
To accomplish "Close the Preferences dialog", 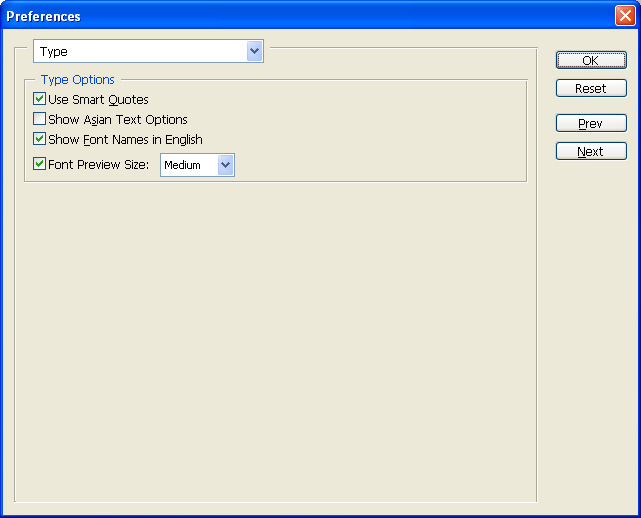I will pyautogui.click(x=625, y=16).
